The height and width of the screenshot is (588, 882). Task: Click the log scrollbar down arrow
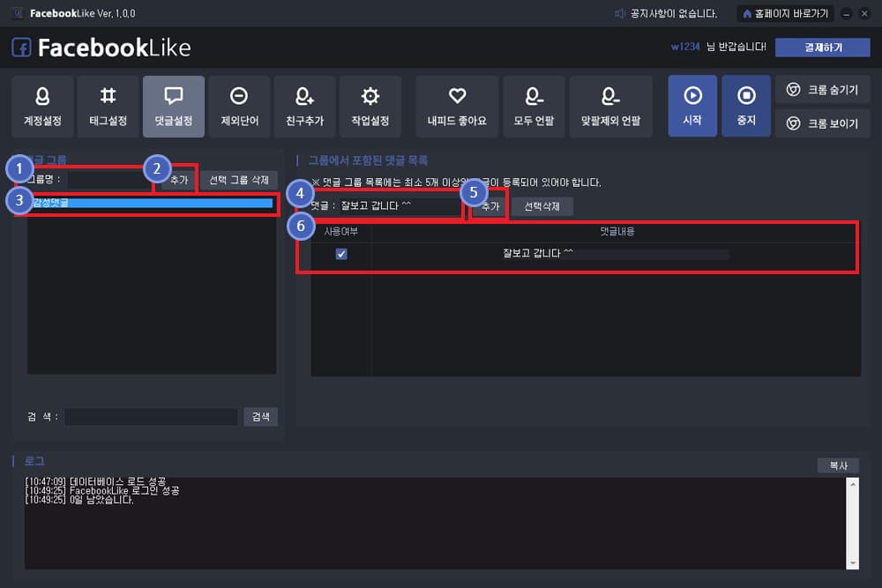click(853, 562)
